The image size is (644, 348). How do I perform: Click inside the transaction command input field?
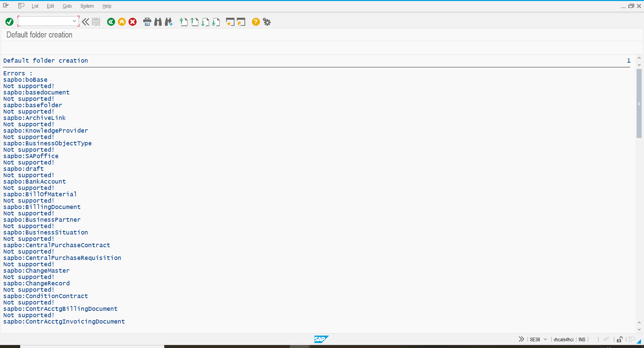click(45, 21)
